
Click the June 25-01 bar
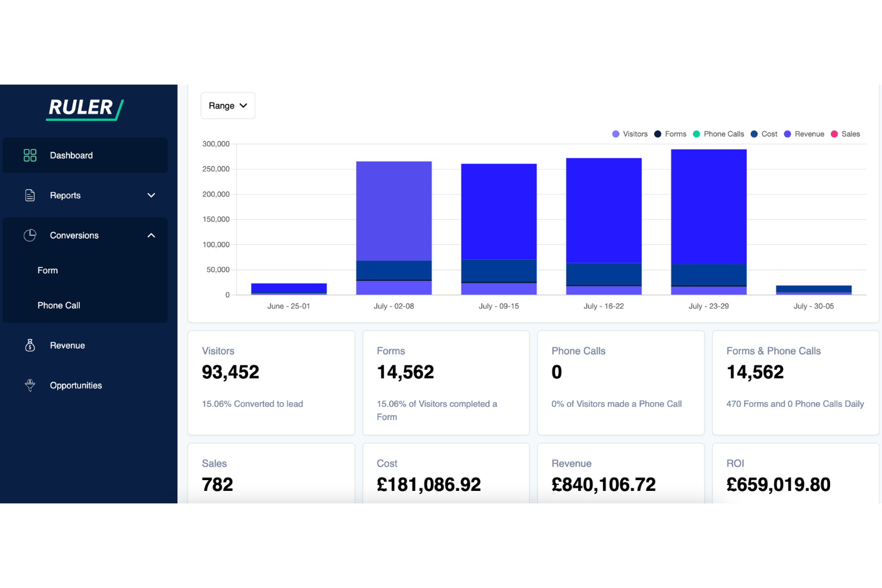[289, 289]
